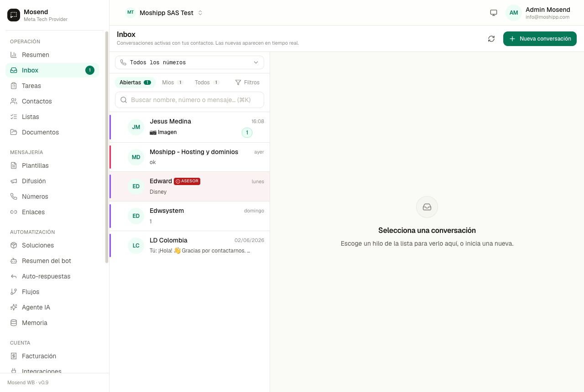The width and height of the screenshot is (584, 392).
Task: Open Contactos section
Action: click(x=52, y=101)
